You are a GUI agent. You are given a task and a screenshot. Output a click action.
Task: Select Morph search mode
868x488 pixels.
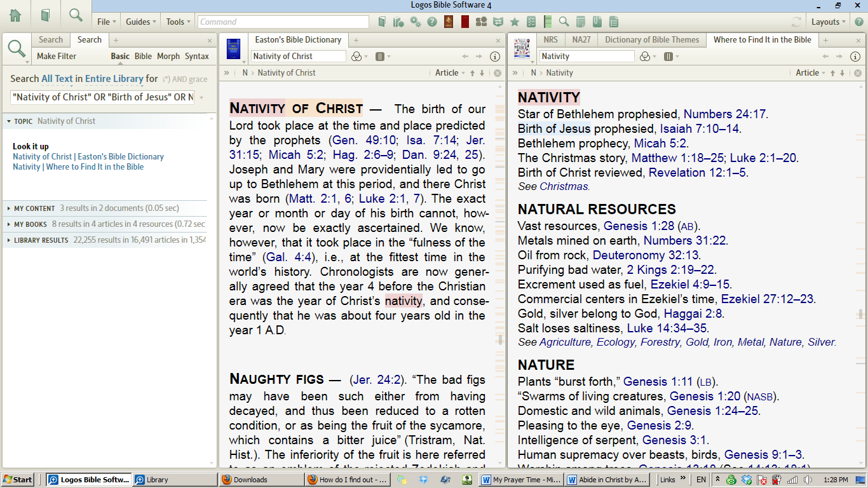pyautogui.click(x=168, y=57)
